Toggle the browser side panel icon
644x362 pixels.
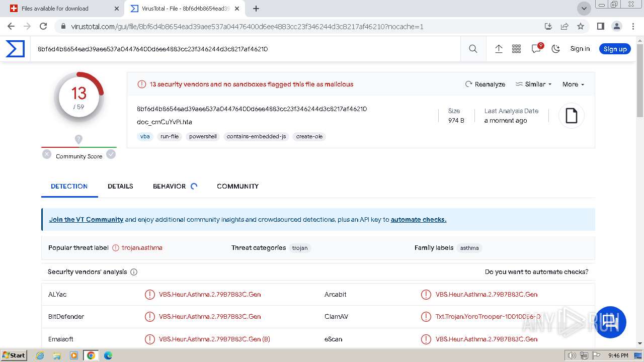coord(601,26)
